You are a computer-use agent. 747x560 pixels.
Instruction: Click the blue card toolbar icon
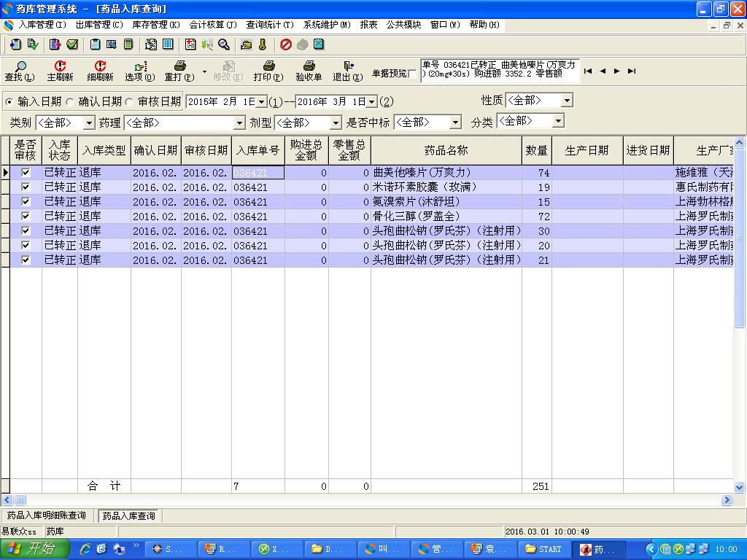(112, 44)
